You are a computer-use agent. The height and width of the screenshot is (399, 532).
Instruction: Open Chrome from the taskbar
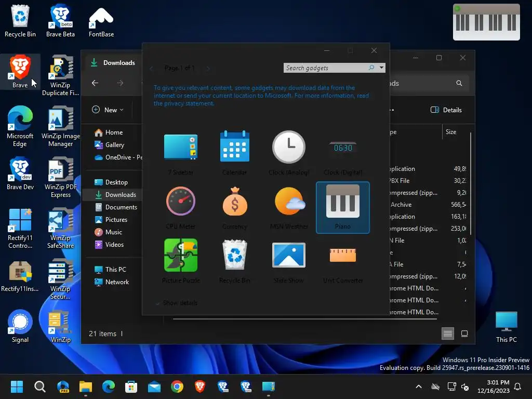(177, 387)
